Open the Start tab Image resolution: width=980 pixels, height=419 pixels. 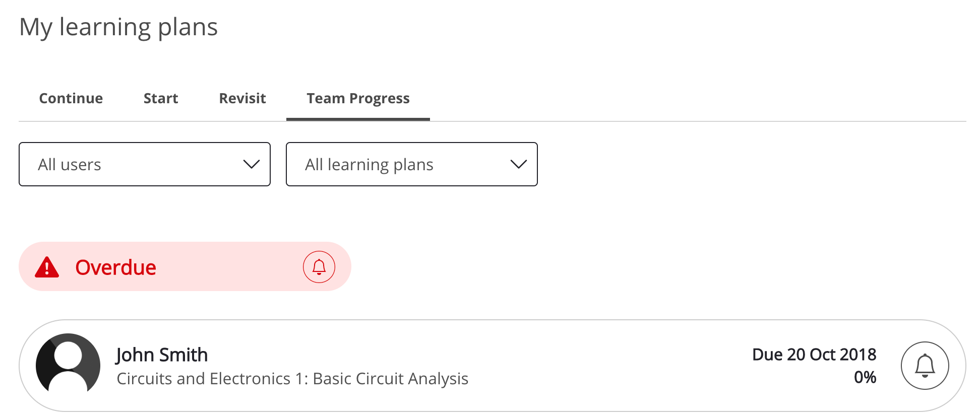point(161,98)
